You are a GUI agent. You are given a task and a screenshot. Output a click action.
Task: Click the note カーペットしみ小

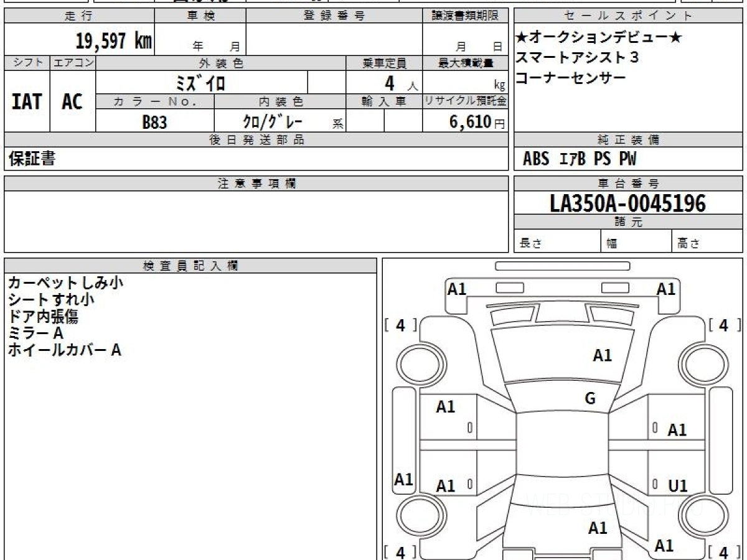[65, 282]
